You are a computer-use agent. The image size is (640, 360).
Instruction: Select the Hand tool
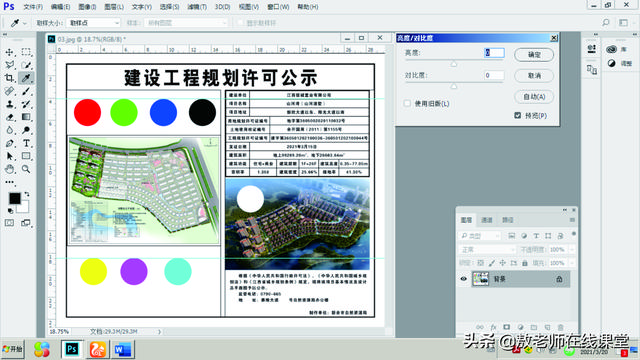coord(9,169)
